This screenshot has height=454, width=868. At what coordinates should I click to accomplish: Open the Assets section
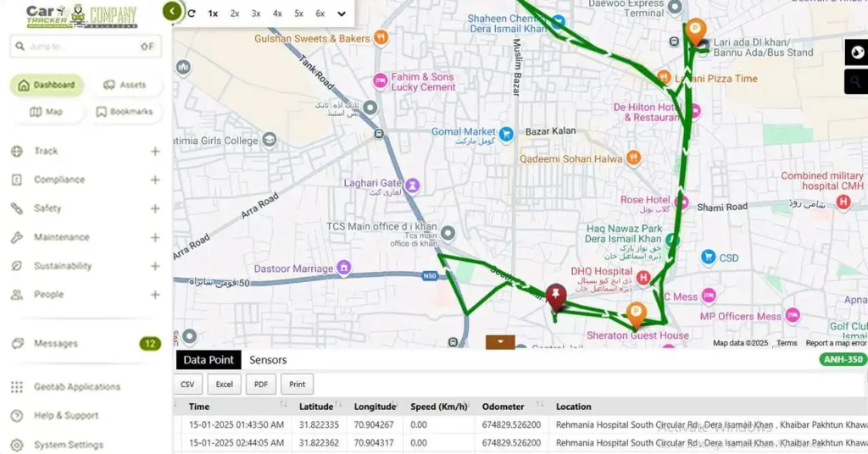pos(125,86)
